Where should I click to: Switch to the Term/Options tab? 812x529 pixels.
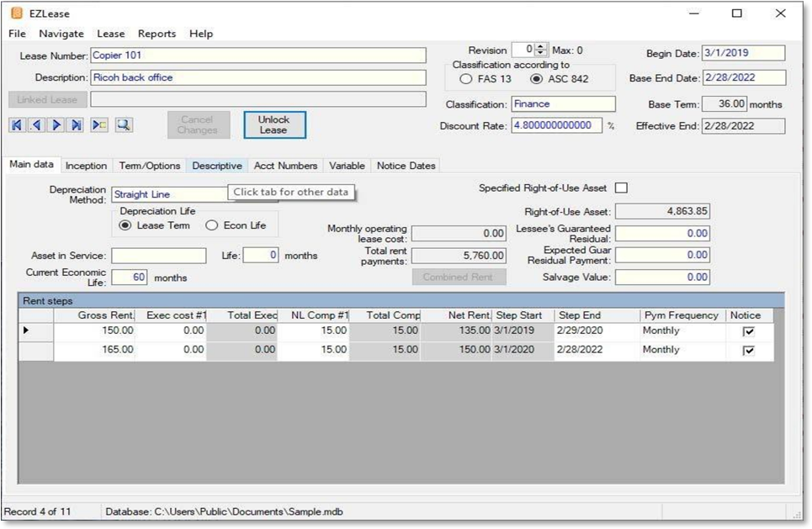point(150,166)
